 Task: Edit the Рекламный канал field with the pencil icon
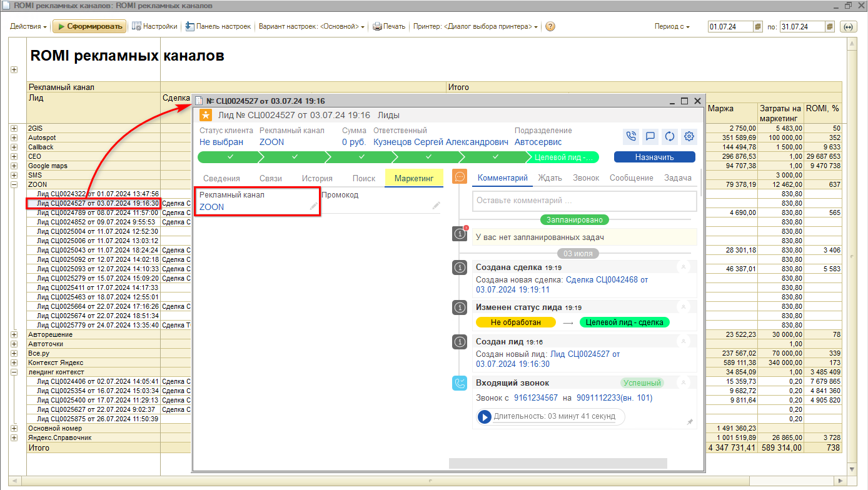313,206
